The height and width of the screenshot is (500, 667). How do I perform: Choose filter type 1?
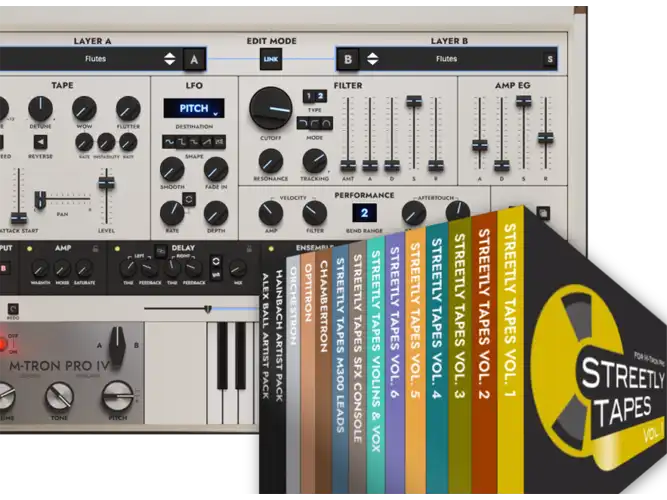(309, 96)
